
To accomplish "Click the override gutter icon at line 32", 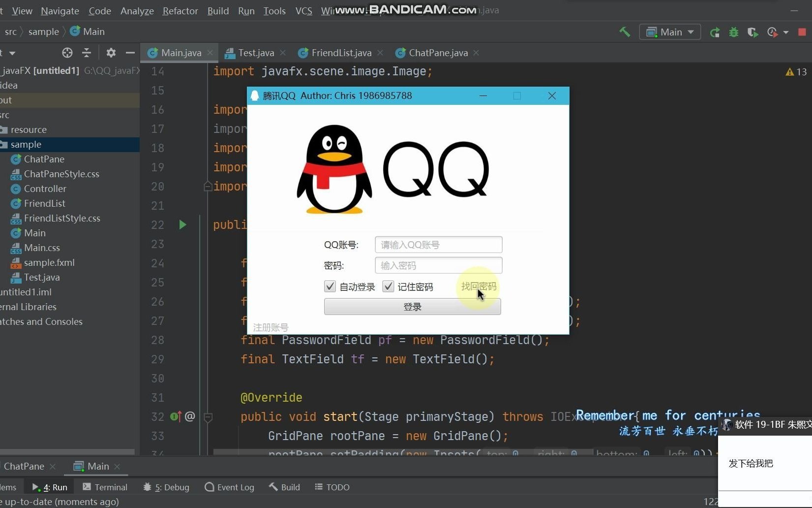I will 176,416.
